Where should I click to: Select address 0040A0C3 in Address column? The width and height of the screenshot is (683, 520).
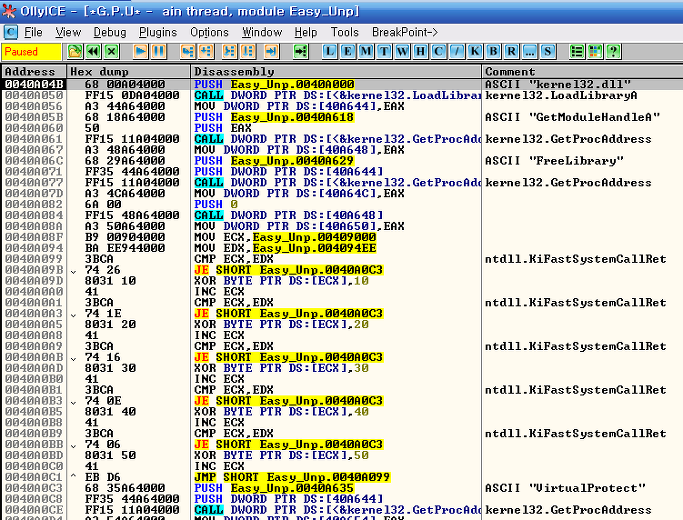34,488
